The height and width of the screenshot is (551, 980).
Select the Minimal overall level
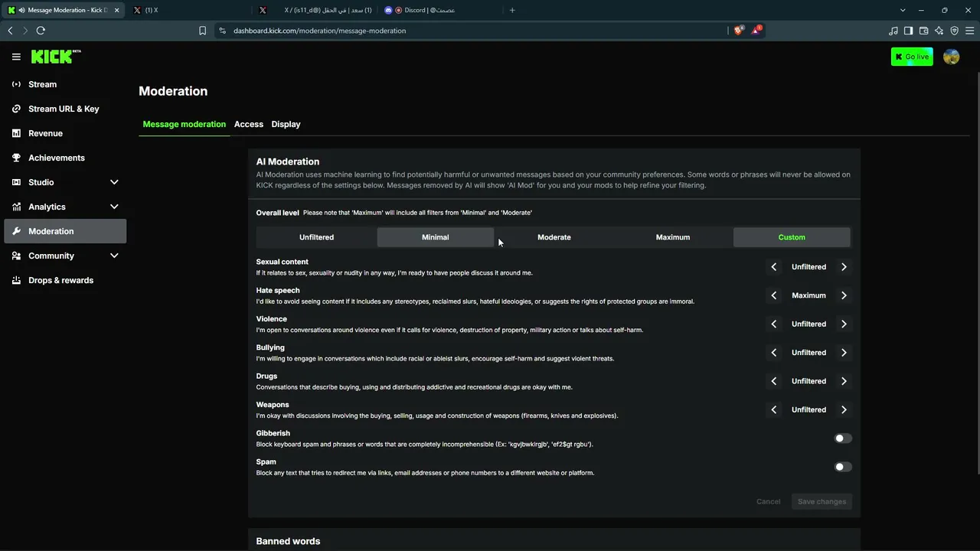tap(435, 237)
